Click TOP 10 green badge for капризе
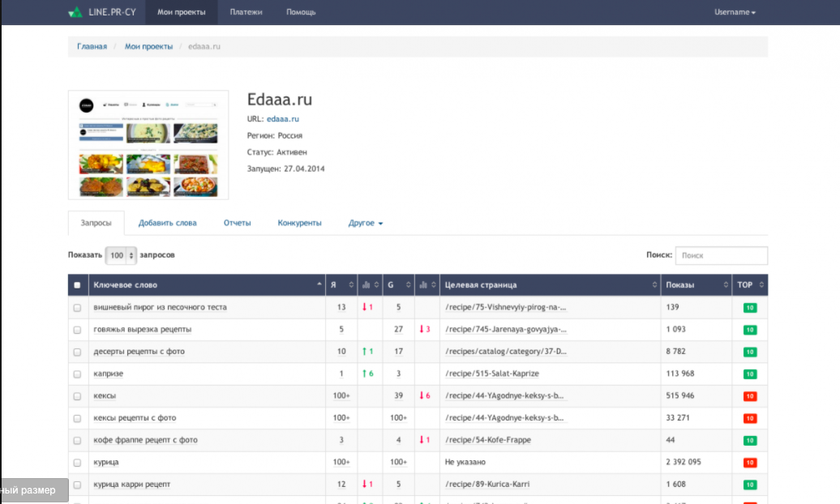 click(750, 374)
